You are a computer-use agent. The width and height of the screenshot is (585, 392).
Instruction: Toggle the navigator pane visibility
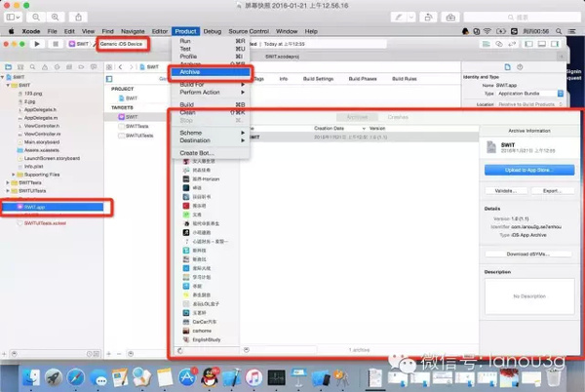(x=528, y=44)
